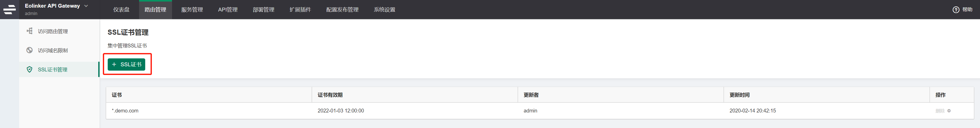Open the 配置发布管理 tab
The height and width of the screenshot is (128, 980).
point(342,10)
